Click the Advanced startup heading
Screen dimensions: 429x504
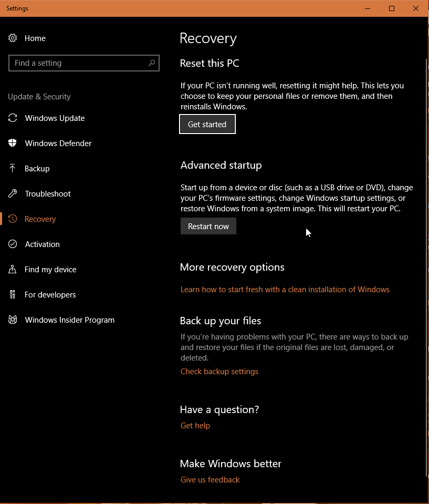[x=221, y=165]
